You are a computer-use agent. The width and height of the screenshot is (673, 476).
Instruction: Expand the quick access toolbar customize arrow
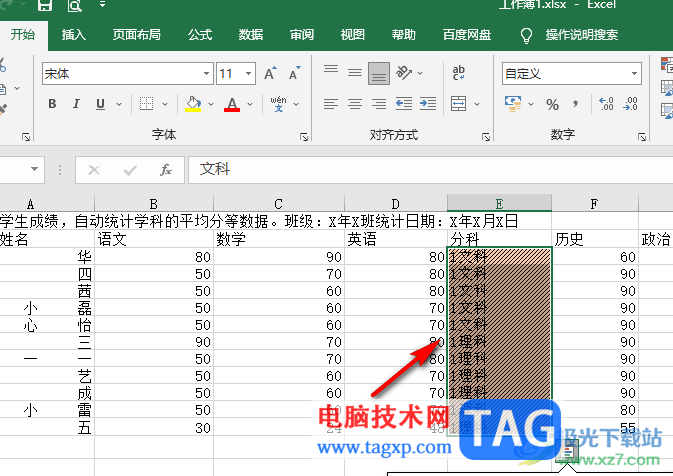tap(102, 5)
